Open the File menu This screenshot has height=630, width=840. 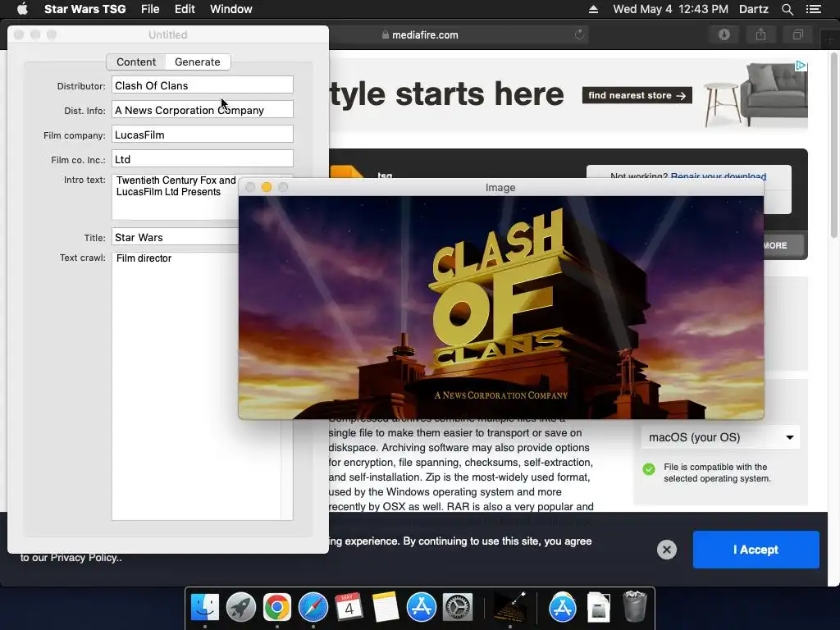150,9
